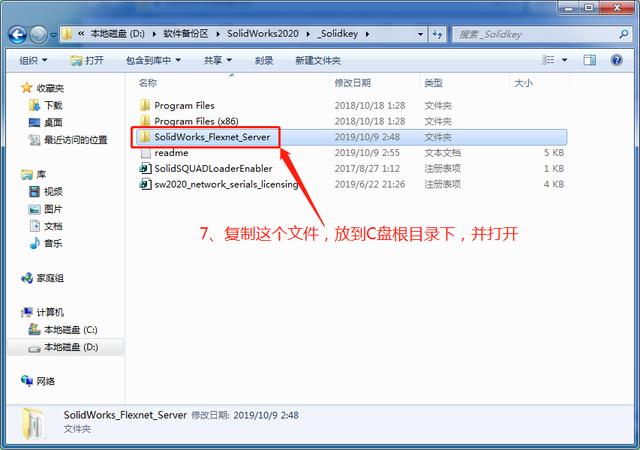
Task: Click the SolidWorks2020 segment in address bar
Action: [x=262, y=35]
